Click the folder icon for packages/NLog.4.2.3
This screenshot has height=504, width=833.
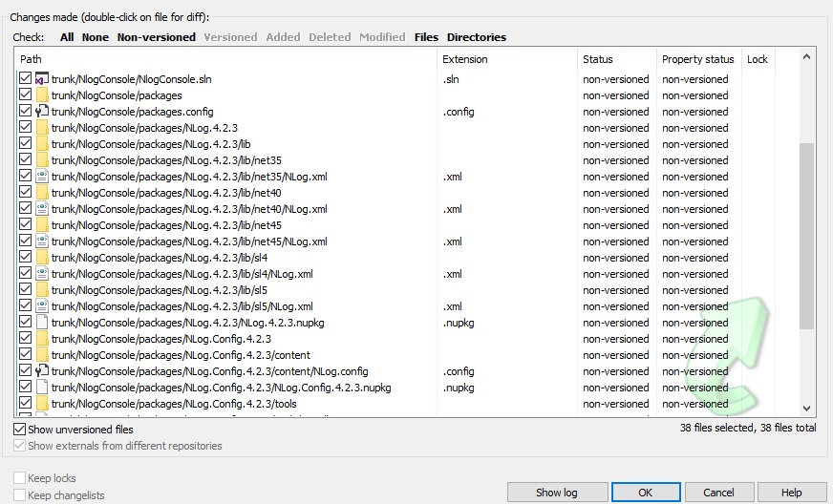pos(42,128)
